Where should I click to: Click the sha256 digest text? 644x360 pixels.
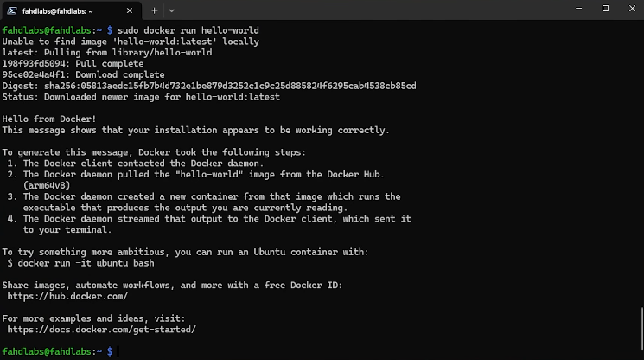coord(229,86)
